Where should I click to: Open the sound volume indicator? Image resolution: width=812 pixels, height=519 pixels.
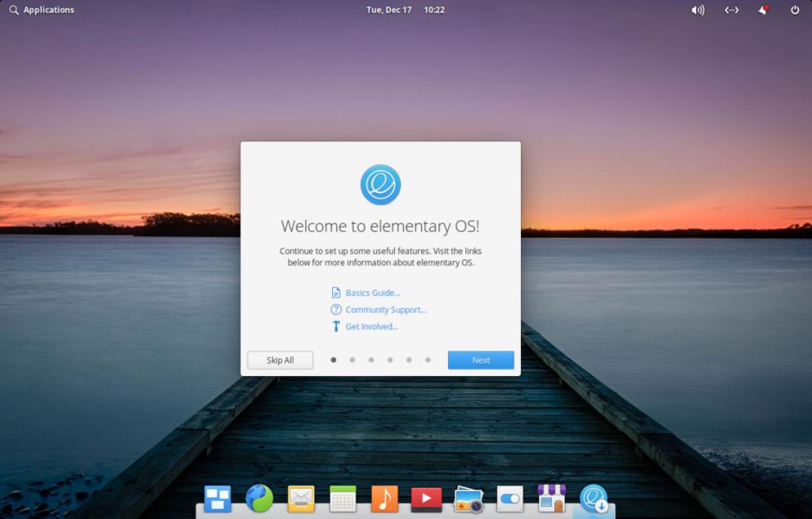698,10
